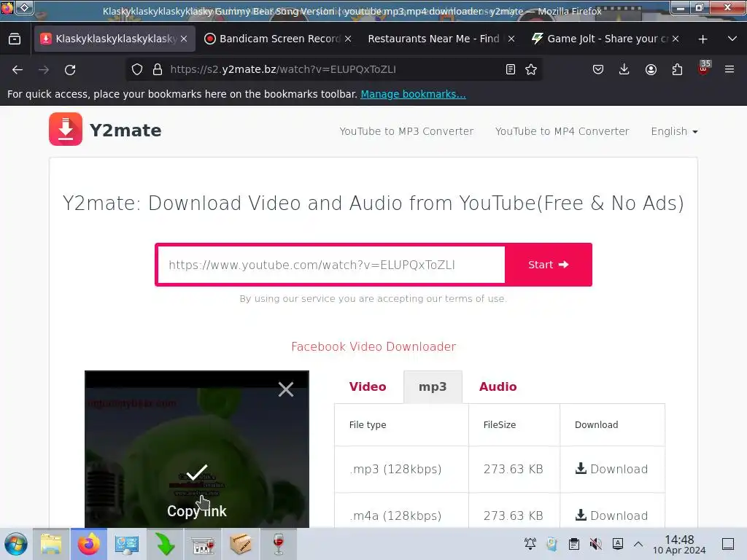This screenshot has height=560, width=747.
Task: Switch to the Game Jolt tab
Action: (605, 39)
